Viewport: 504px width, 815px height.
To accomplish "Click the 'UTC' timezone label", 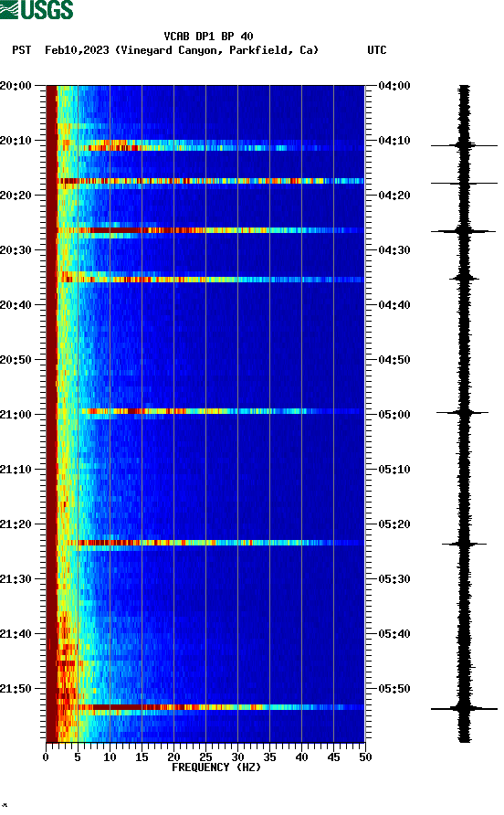I will (x=377, y=50).
